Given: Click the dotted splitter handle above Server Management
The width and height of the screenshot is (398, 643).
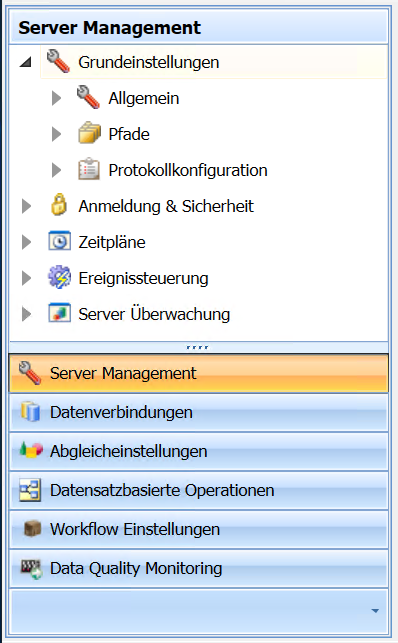Looking at the screenshot, I should pyautogui.click(x=197, y=347).
